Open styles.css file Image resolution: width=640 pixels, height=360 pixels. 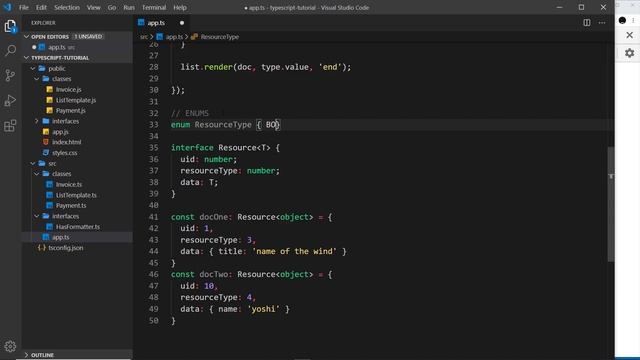pyautogui.click(x=64, y=153)
